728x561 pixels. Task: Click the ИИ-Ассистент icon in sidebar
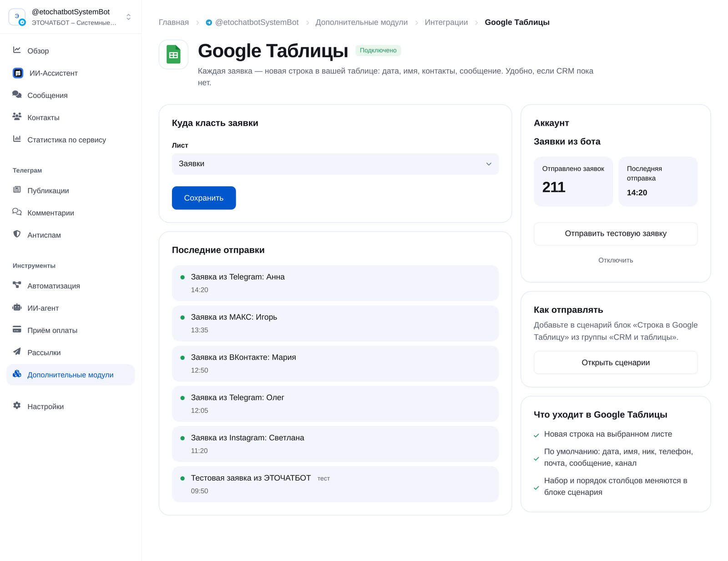[18, 73]
